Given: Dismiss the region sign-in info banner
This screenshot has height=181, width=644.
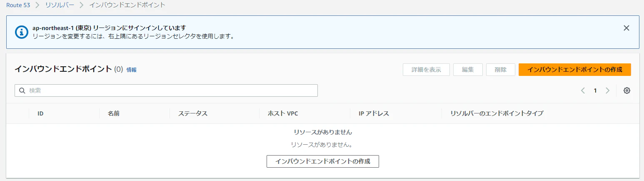Looking at the screenshot, I should coord(626,28).
